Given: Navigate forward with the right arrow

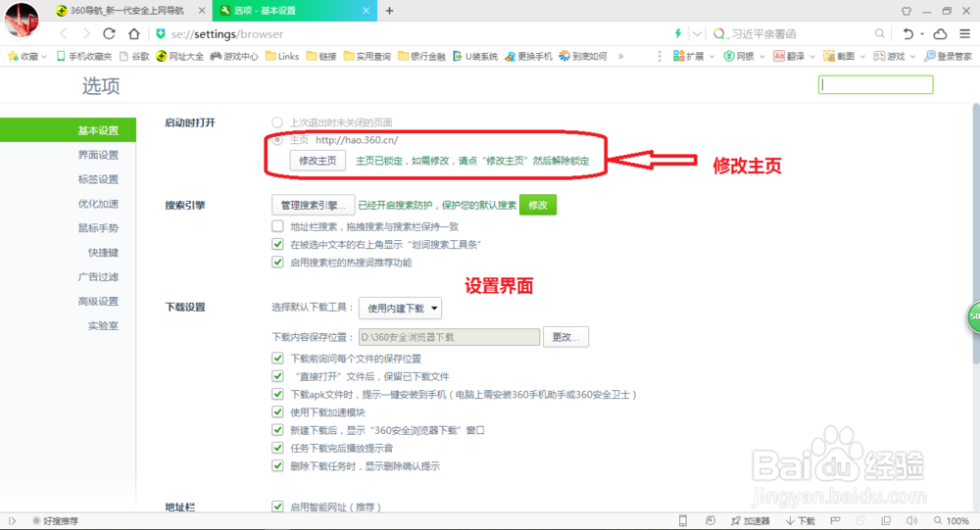Looking at the screenshot, I should [x=86, y=33].
